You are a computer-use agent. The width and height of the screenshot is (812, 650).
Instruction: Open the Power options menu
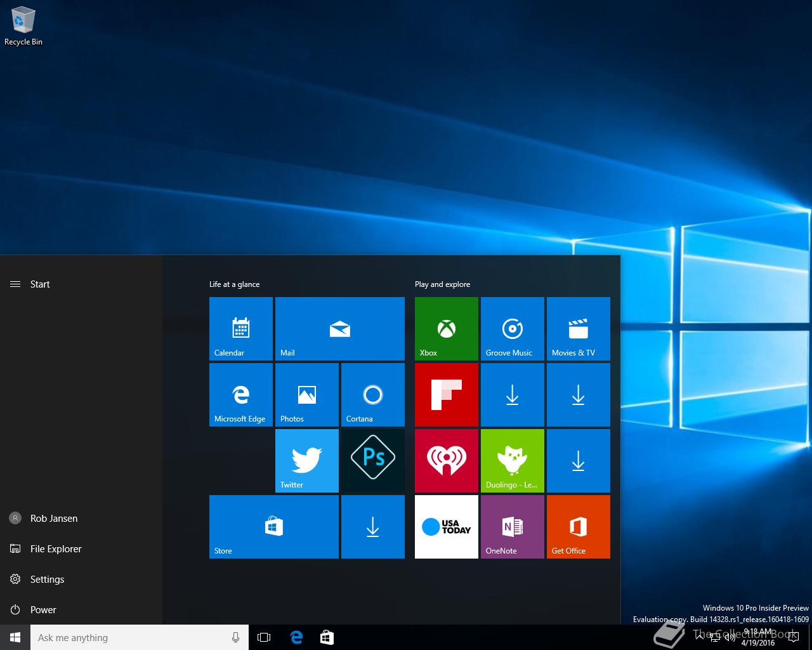81,609
